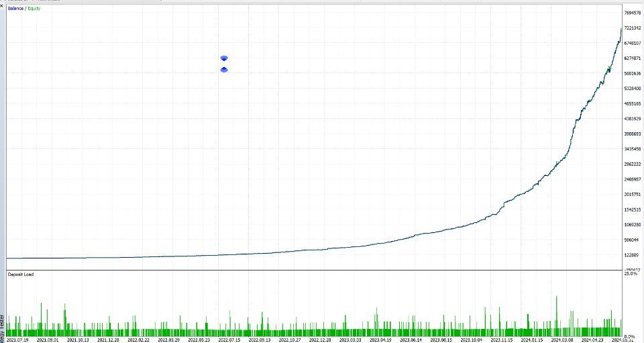644x343 pixels.
Task: Click the 2022.03.29 date label
Action: tap(169, 340)
